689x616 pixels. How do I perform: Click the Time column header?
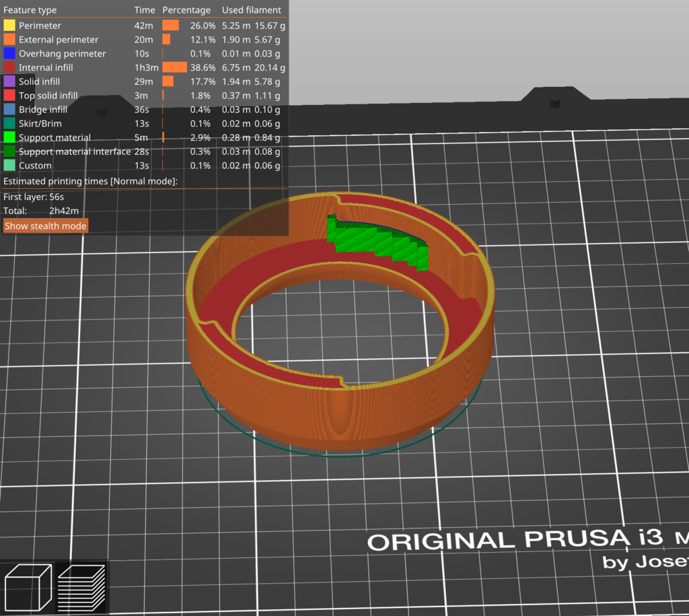pyautogui.click(x=145, y=10)
